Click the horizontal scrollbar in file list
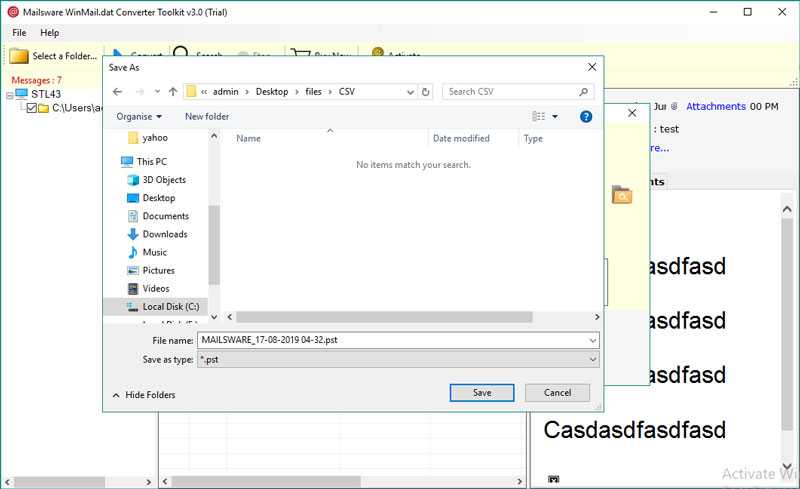The width and height of the screenshot is (800, 489). [x=384, y=317]
